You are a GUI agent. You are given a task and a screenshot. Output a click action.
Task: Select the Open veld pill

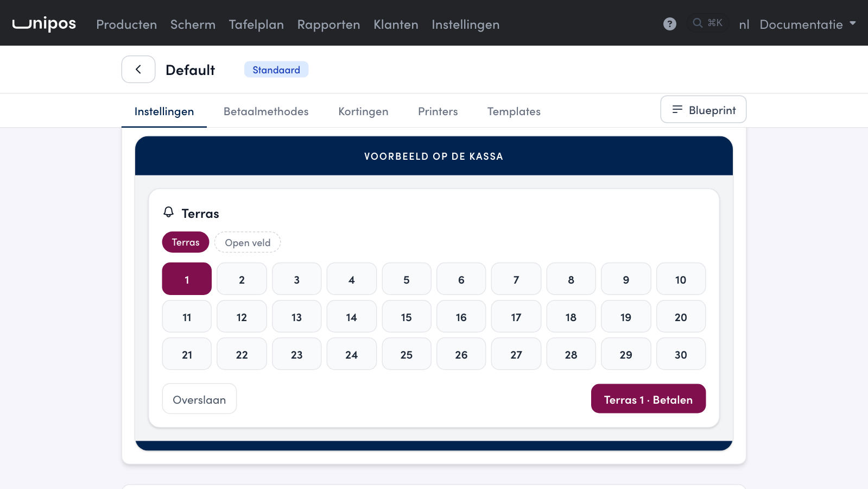248,242
